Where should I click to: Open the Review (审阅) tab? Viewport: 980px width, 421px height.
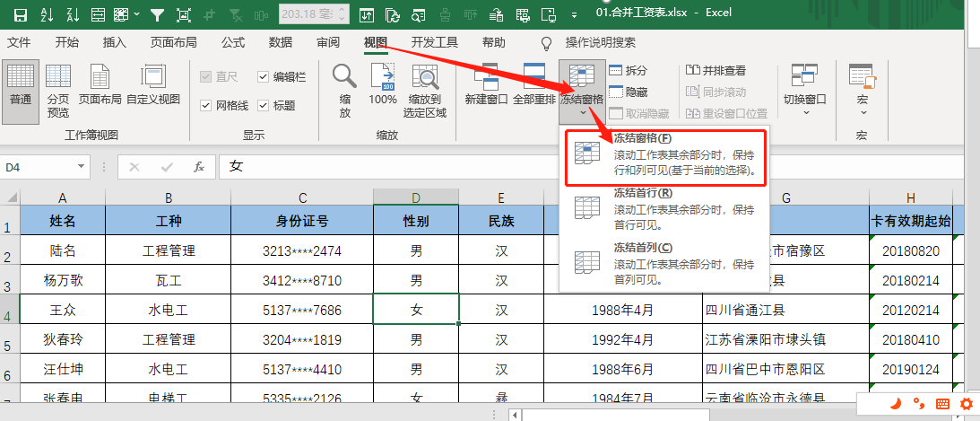click(328, 42)
